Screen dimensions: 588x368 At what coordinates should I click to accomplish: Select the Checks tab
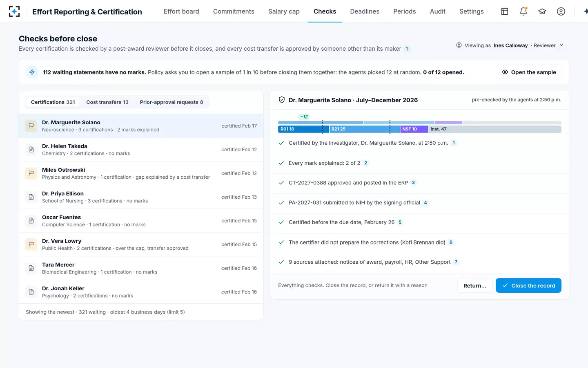coord(325,11)
